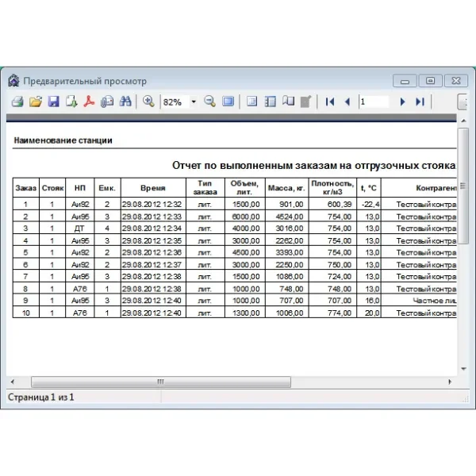Send report by e-mail using paperclip icon

[107, 102]
